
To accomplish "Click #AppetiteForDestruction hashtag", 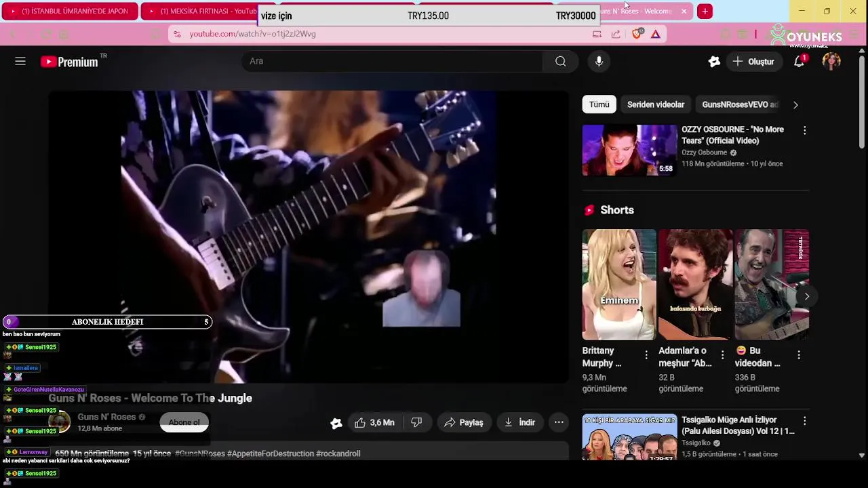I will click(x=270, y=453).
